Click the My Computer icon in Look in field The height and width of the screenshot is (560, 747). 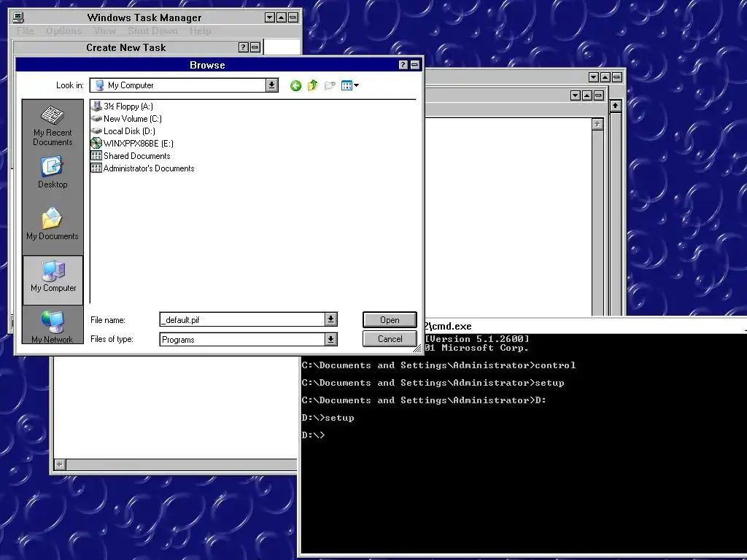(99, 85)
